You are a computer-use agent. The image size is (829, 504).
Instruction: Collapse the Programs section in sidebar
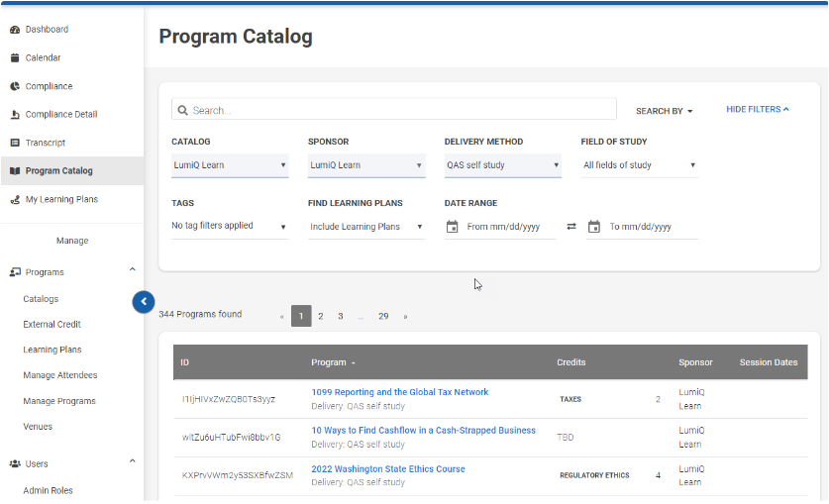tap(133, 270)
